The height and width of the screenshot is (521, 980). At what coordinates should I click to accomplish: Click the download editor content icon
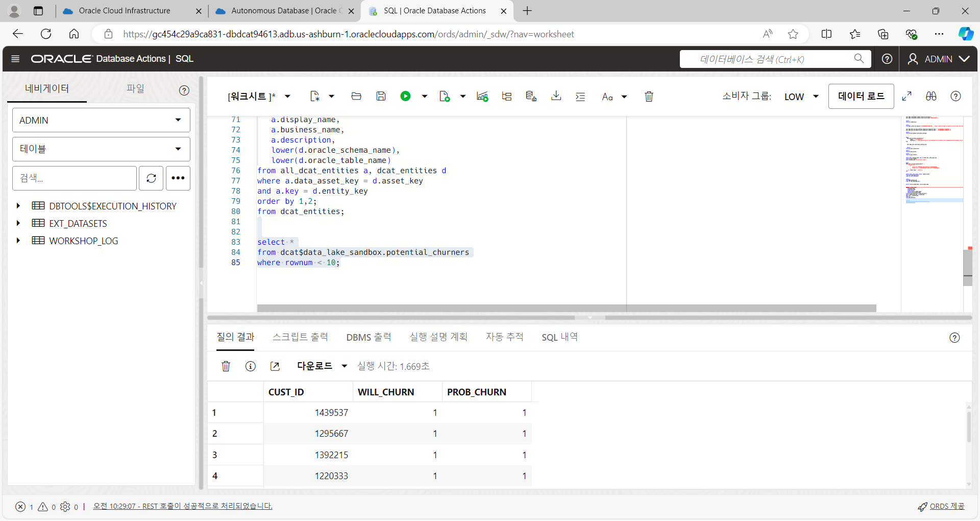click(x=556, y=96)
